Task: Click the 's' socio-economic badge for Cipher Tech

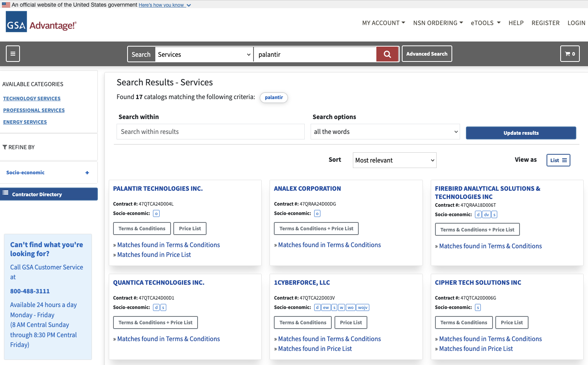Action: tap(478, 307)
